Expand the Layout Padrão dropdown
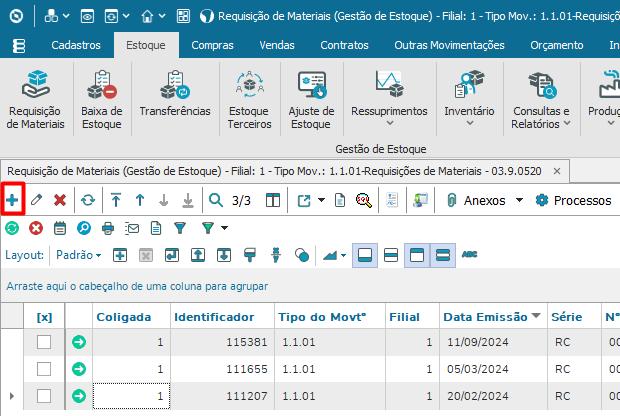This screenshot has width=620, height=416. pos(79,255)
